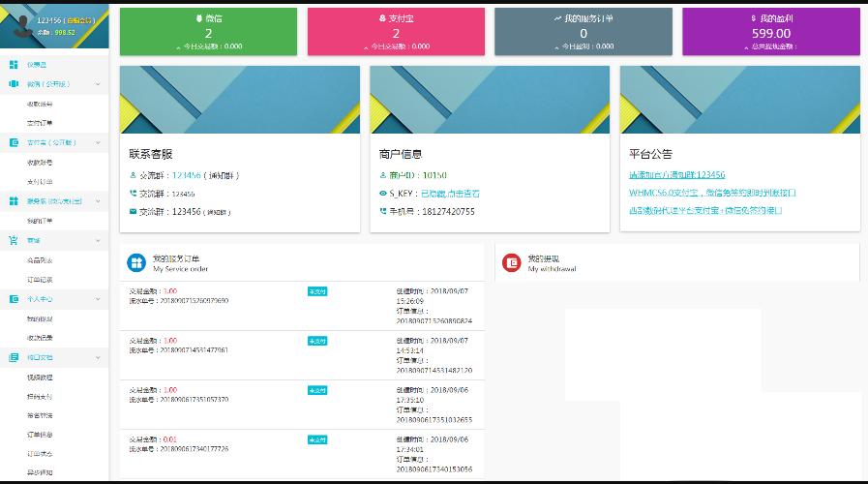Select 商品列表 in the sidebar menu
The image size is (868, 484).
40,260
